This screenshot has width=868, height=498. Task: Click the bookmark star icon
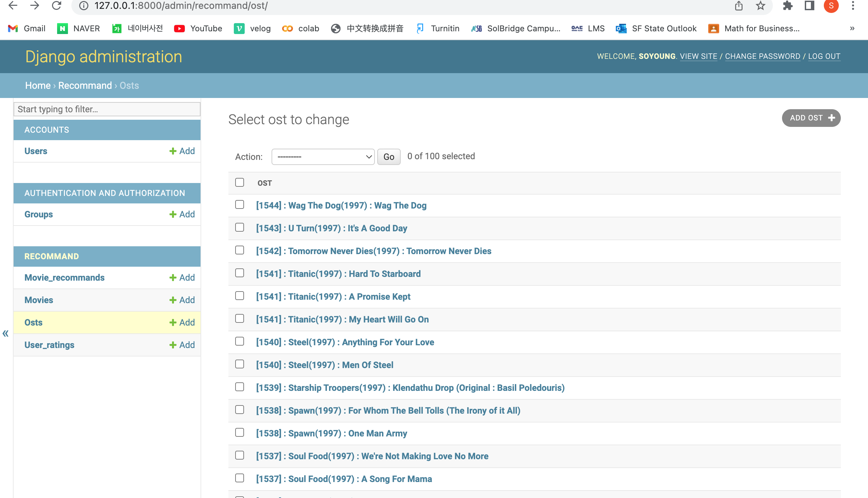[760, 5]
